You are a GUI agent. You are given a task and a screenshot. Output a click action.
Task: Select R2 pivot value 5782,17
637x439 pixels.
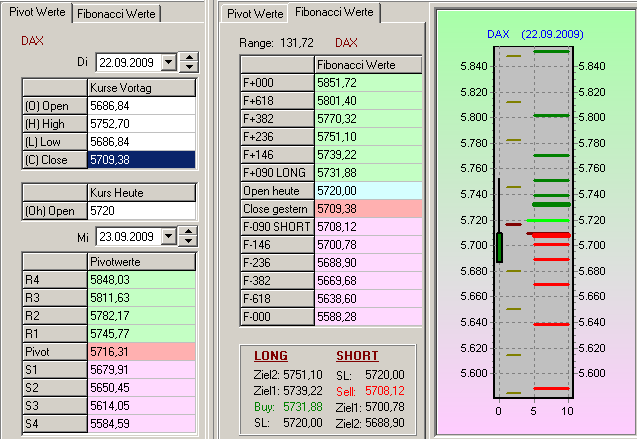pyautogui.click(x=141, y=316)
